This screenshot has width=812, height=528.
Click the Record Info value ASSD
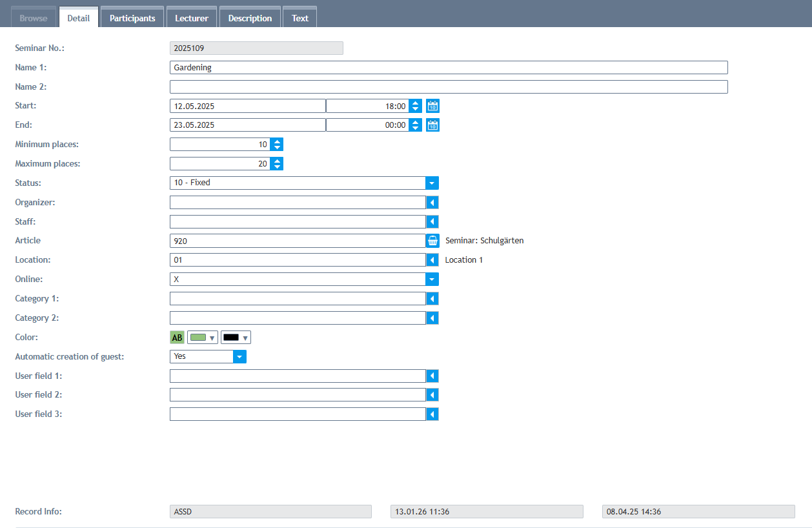[x=270, y=512]
